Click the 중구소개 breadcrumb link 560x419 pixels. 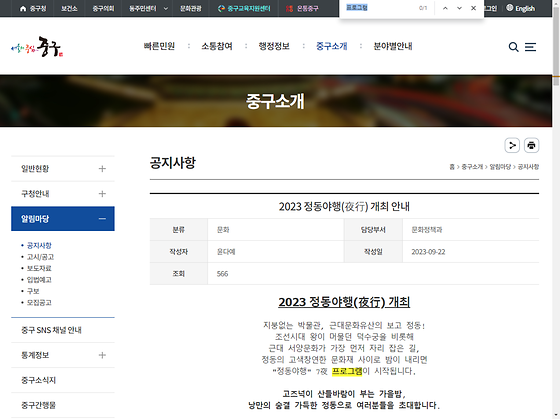tap(472, 167)
